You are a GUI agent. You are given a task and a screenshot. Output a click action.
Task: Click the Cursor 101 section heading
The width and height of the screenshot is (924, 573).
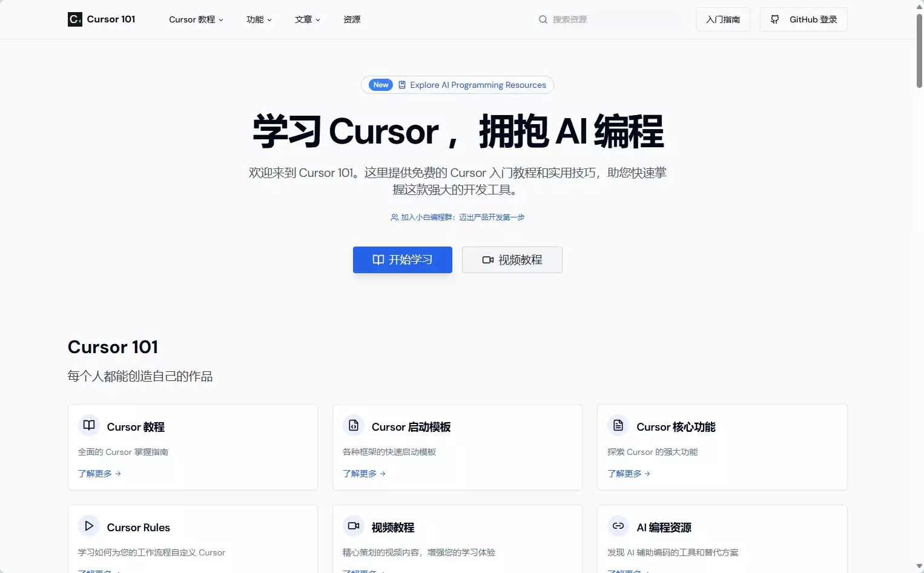[113, 347]
